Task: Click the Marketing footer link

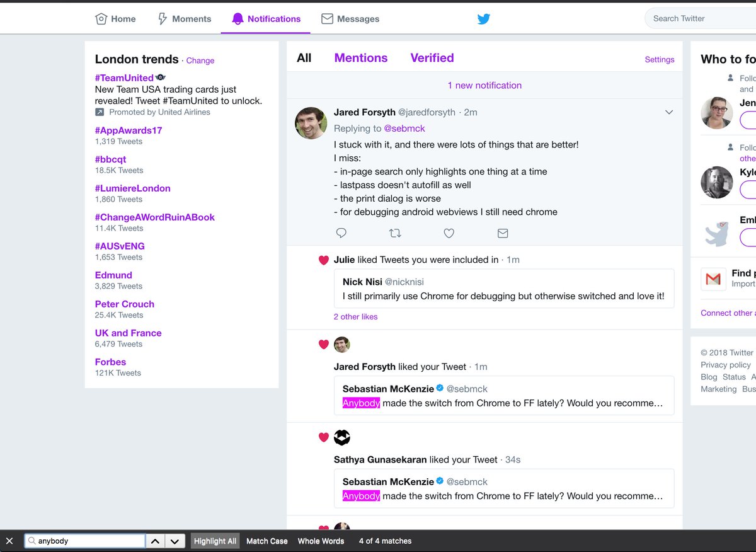Action: [x=718, y=389]
